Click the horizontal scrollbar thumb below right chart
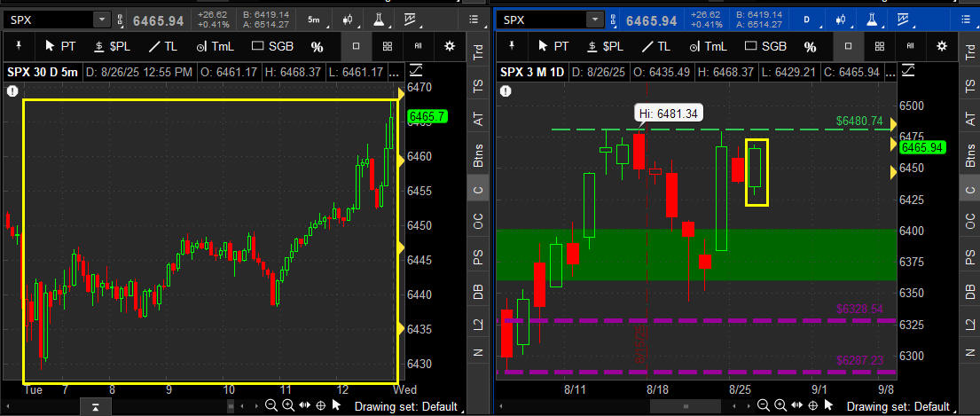Screen dimensions: 980x416 click(686, 406)
